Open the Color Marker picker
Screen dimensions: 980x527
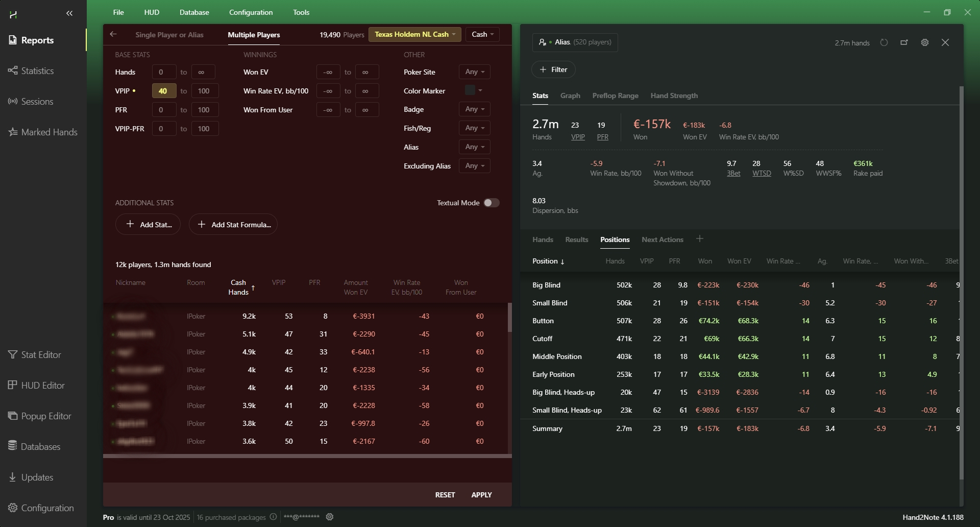coord(474,91)
